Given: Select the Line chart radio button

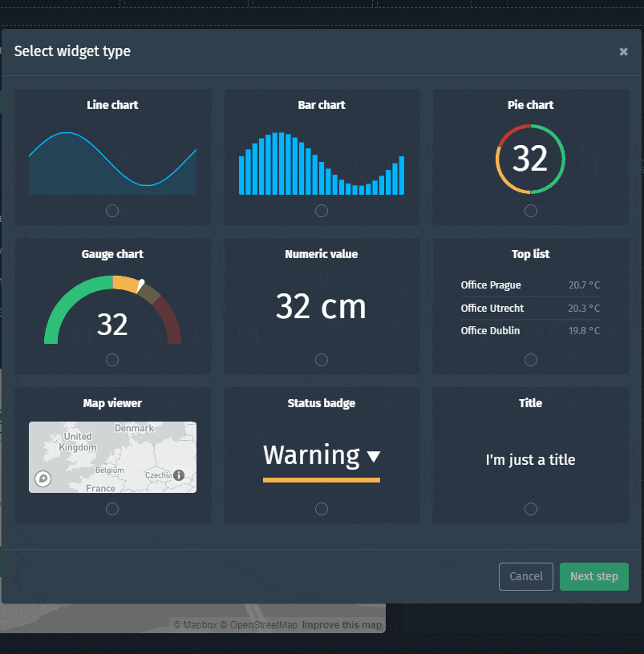Looking at the screenshot, I should click(112, 211).
